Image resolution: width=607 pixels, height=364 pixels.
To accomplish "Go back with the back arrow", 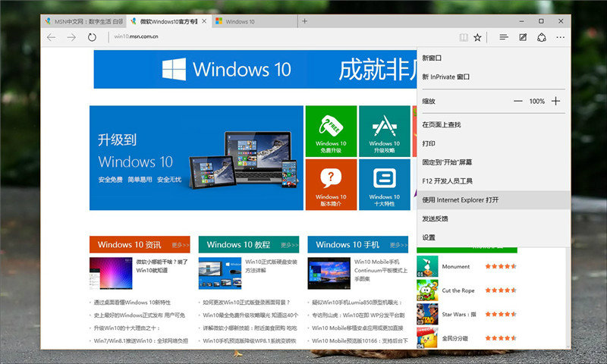I will (51, 37).
